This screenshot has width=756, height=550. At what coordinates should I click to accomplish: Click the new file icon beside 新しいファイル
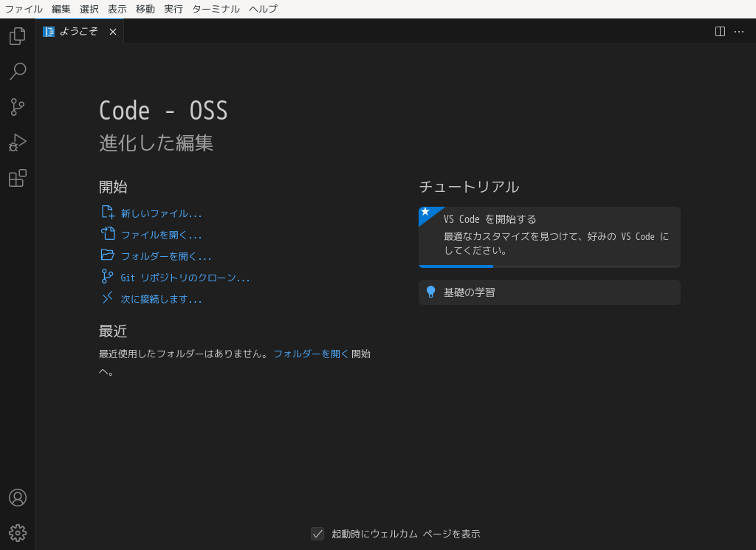(108, 212)
